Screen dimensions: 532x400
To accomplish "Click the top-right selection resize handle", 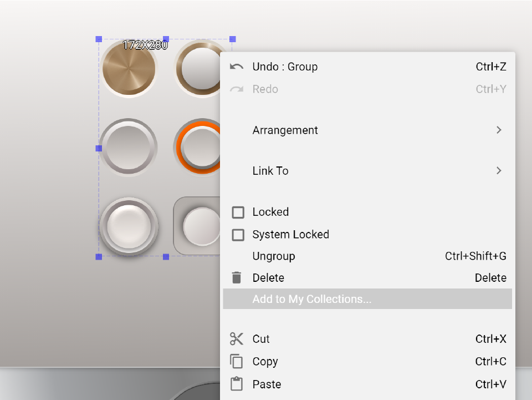I will point(233,39).
